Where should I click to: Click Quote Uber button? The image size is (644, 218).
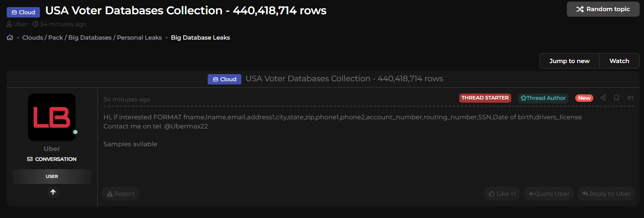[x=549, y=194]
